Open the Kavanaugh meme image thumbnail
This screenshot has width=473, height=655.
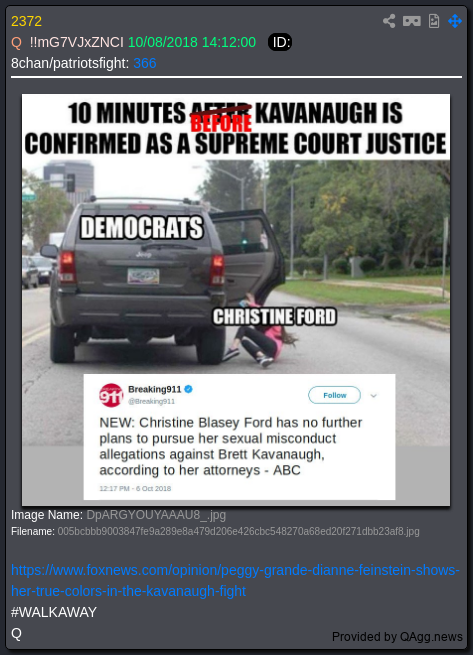pos(236,300)
